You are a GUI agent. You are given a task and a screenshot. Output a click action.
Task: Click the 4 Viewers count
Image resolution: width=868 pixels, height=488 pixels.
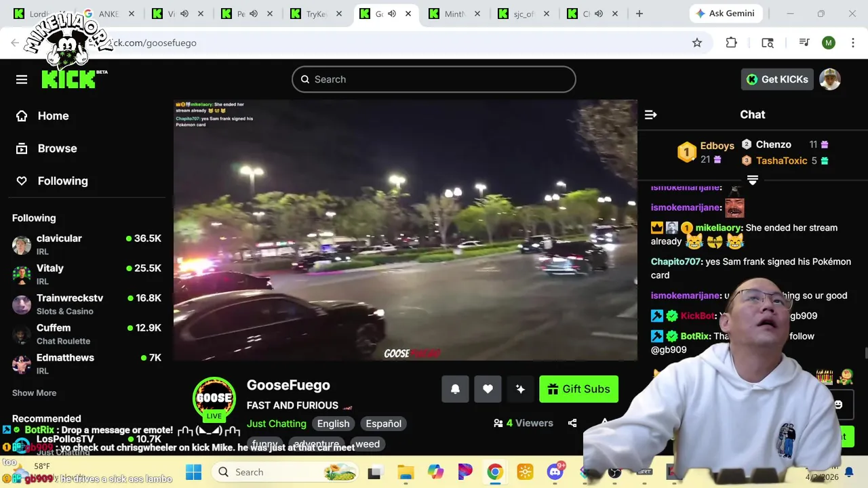tap(524, 423)
